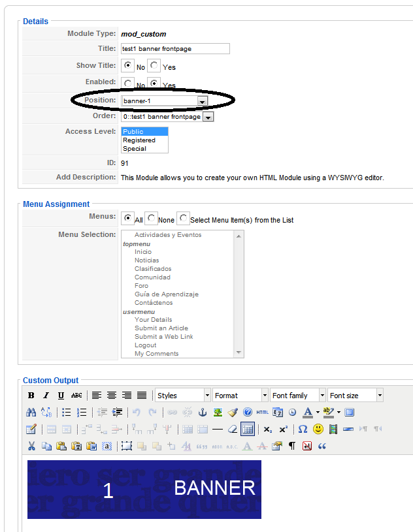The height and width of the screenshot is (532, 413).
Task: Copy selection icon
Action: pyautogui.click(x=46, y=446)
